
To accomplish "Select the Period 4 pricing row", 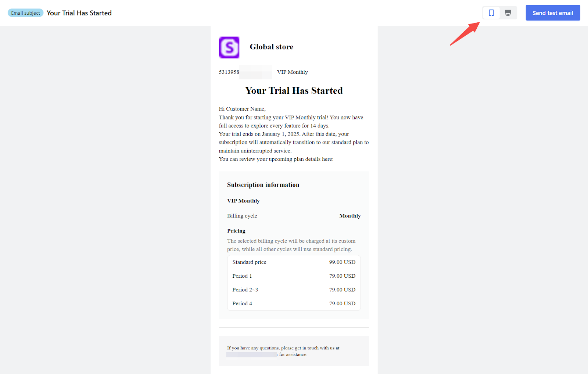I will pos(294,303).
